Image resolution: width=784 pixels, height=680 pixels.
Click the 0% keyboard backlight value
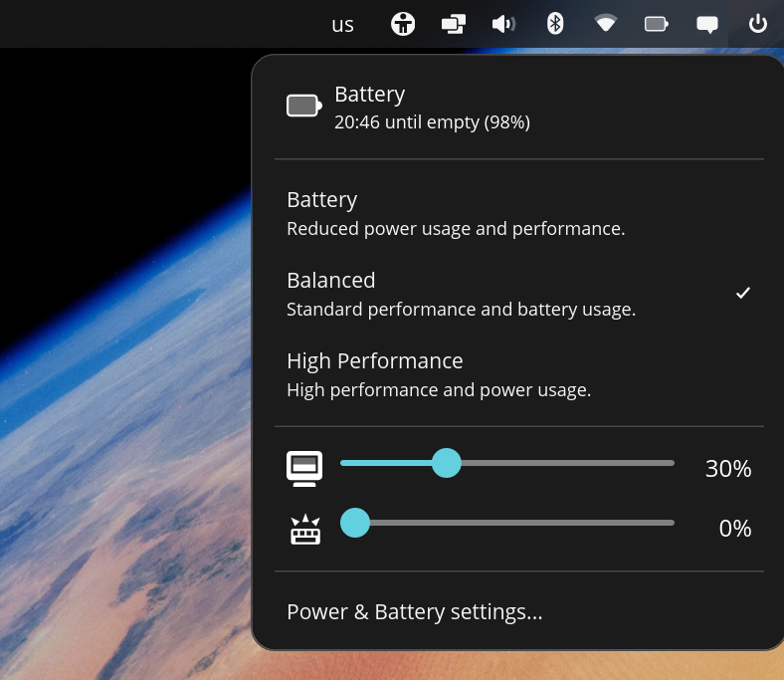[735, 529]
